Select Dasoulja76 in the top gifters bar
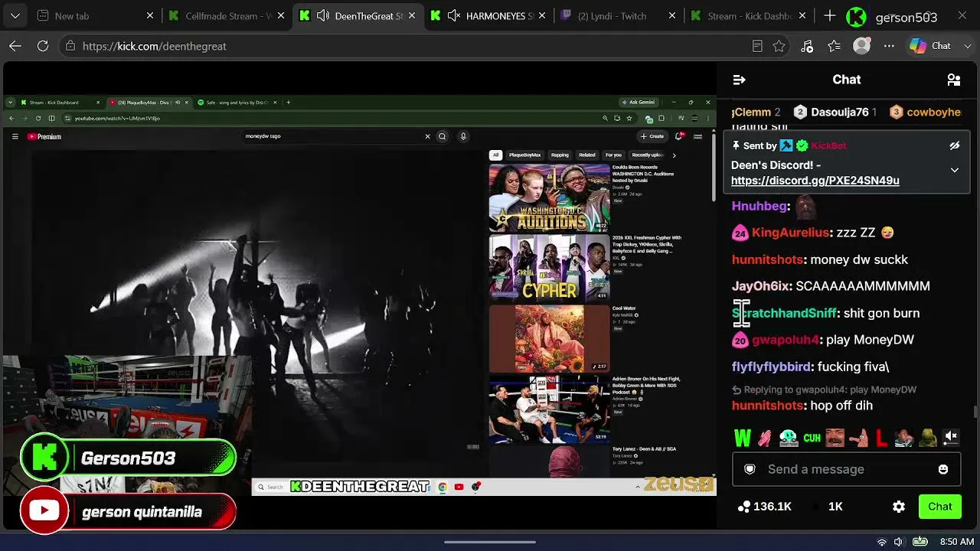This screenshot has height=551, width=980. tap(834, 112)
